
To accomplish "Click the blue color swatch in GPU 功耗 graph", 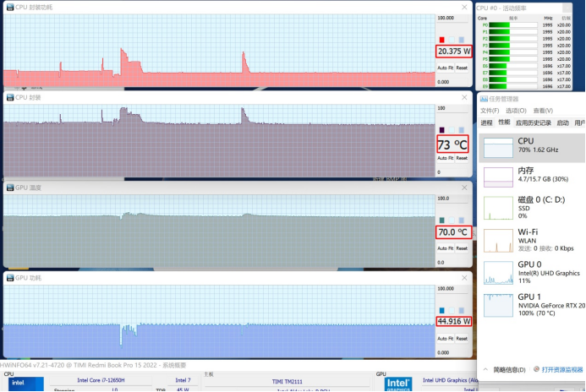I will (x=441, y=311).
